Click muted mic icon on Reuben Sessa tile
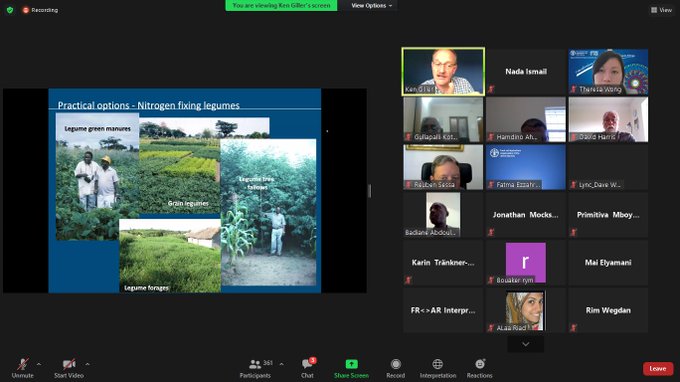Screen dimensions: 680x382 408,185
